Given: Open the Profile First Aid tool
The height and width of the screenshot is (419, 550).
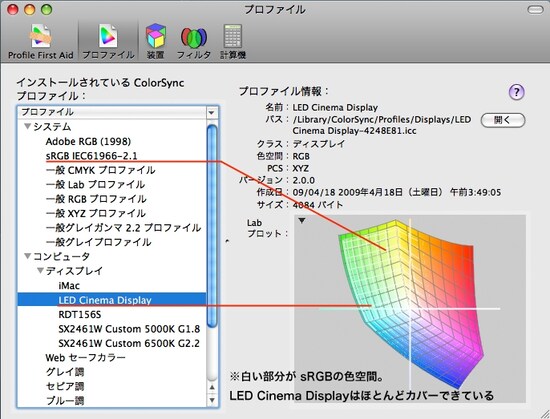Looking at the screenshot, I should point(41,41).
